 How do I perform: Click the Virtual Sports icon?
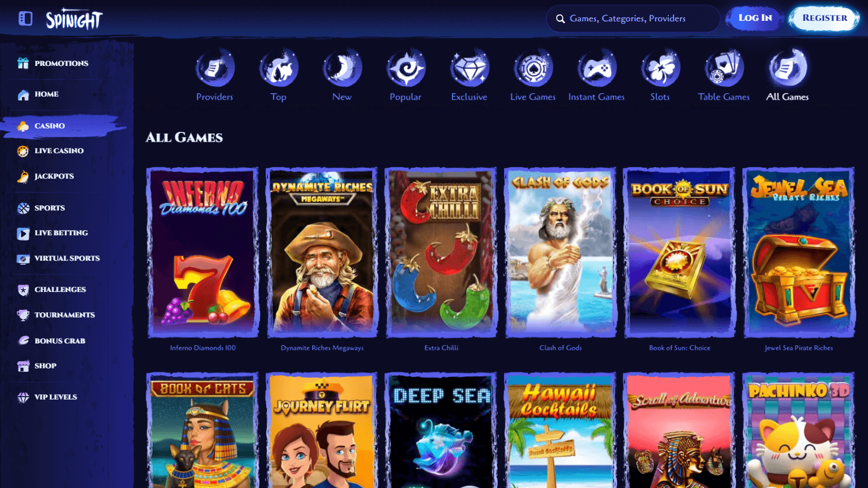click(x=23, y=258)
